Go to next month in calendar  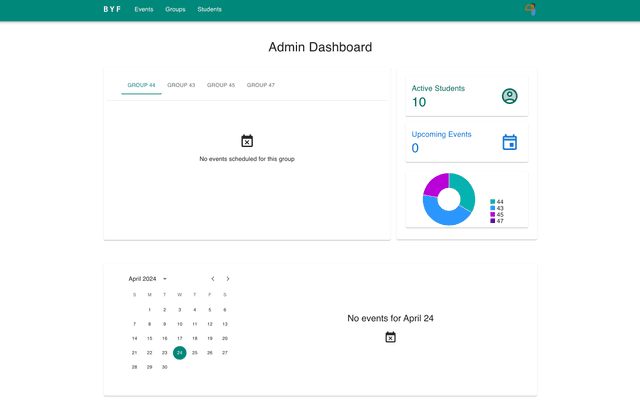point(228,279)
